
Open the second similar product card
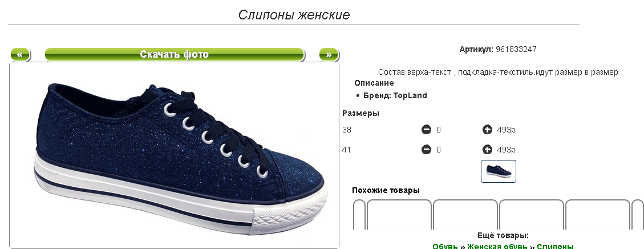click(x=465, y=215)
